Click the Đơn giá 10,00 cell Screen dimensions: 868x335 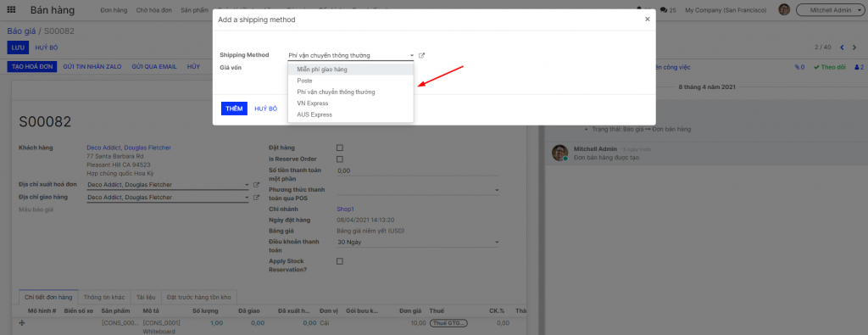pos(419,323)
